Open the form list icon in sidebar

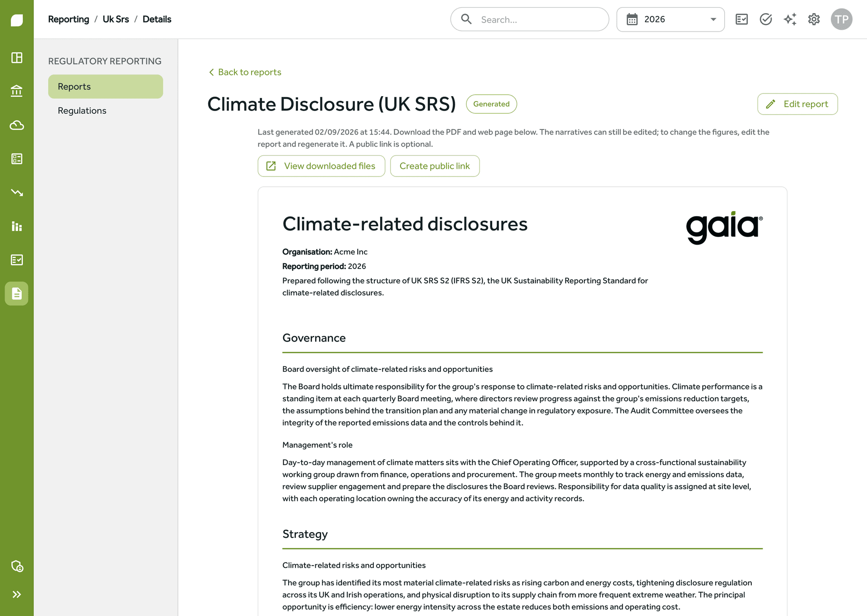pyautogui.click(x=17, y=159)
